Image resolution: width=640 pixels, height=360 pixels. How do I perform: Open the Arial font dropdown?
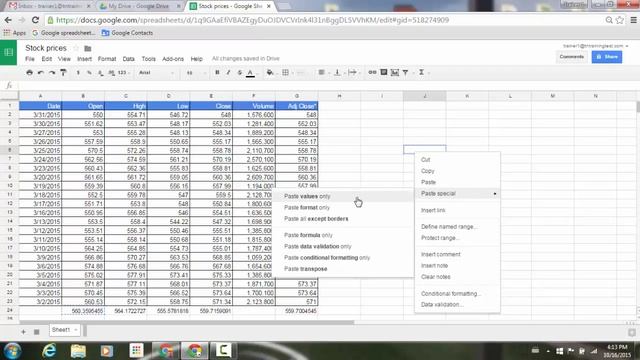[x=156, y=73]
